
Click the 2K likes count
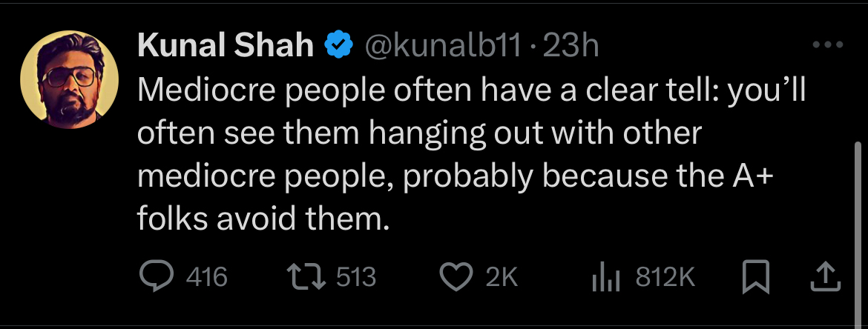coord(501,278)
